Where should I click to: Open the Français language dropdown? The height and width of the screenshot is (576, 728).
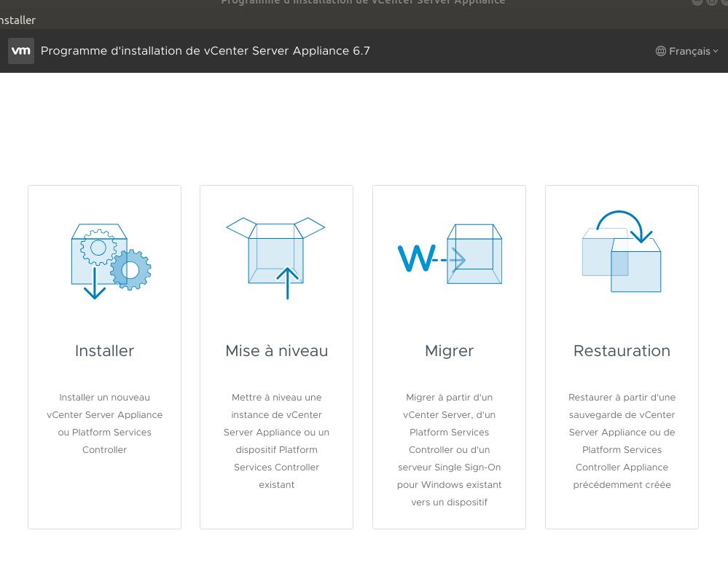pyautogui.click(x=686, y=51)
